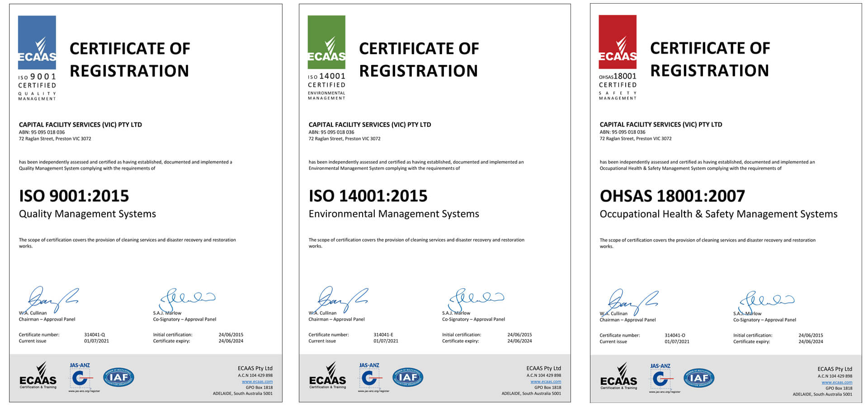868x407 pixels.
Task: Open www.ecaas.com link on ISO 14001 certificate
Action: point(546,381)
